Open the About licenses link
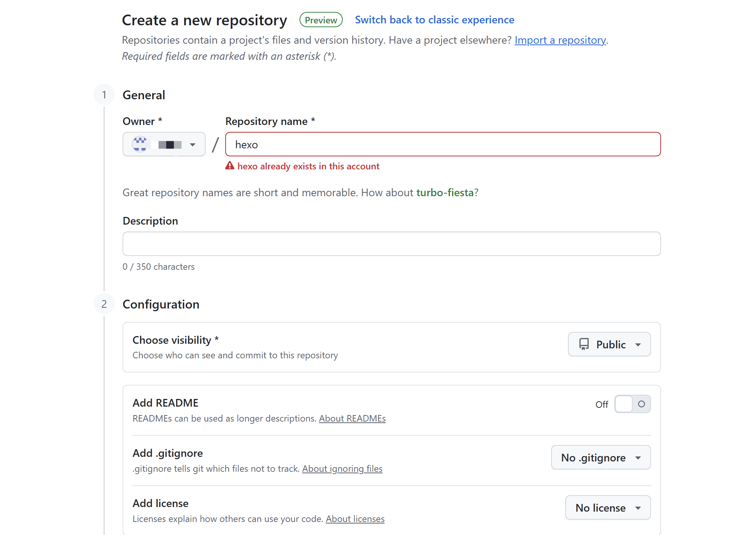Image resolution: width=756 pixels, height=535 pixels. click(x=355, y=519)
